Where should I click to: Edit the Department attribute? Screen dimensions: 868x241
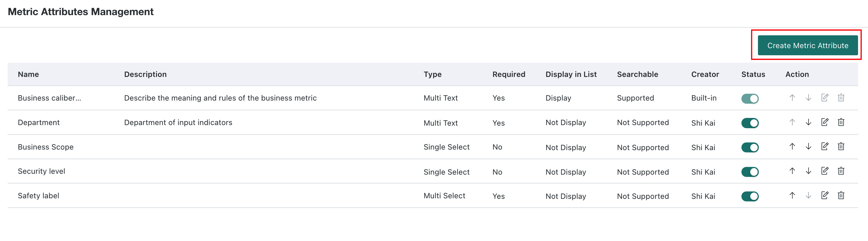[x=824, y=122]
